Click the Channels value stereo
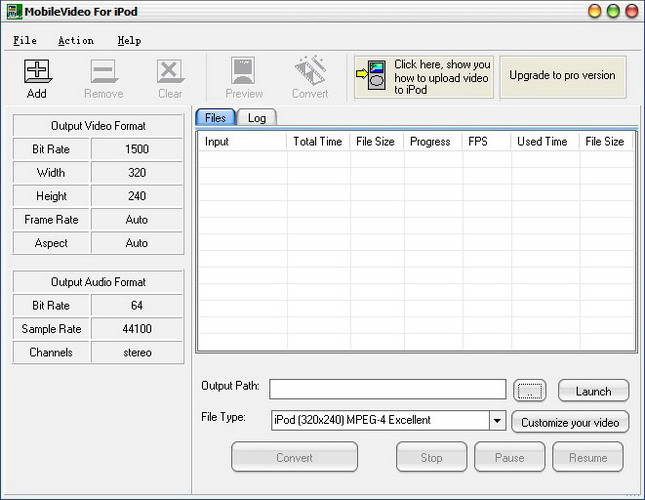This screenshot has width=645, height=500. click(137, 352)
